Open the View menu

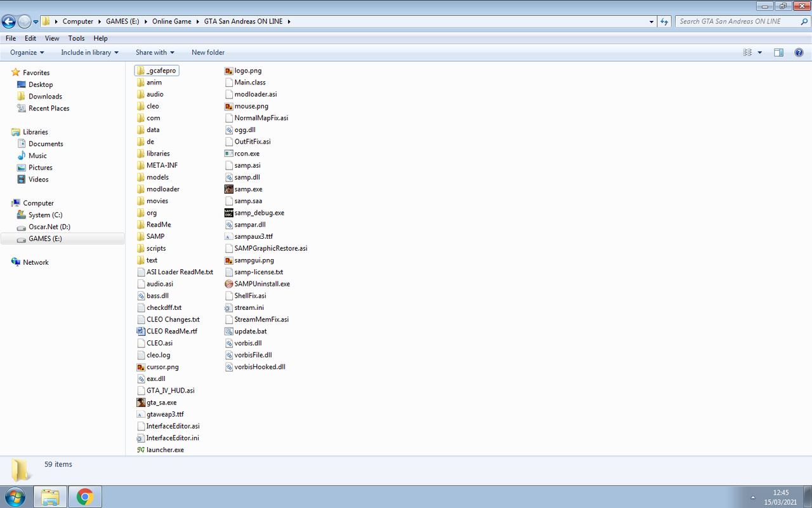click(52, 38)
